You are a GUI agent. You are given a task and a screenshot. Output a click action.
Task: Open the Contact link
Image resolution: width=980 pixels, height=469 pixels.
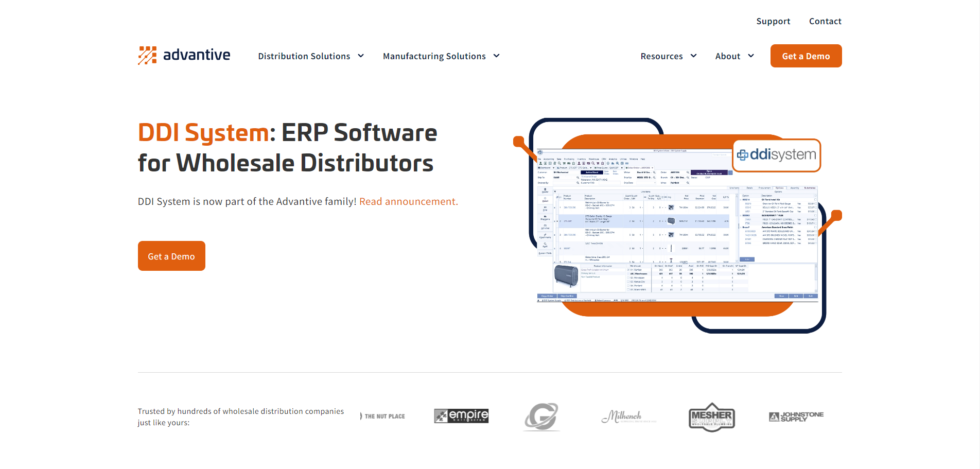pos(825,21)
